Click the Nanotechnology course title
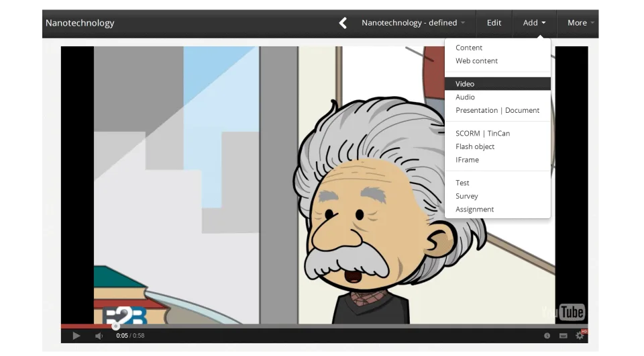Image resolution: width=644 pixels, height=356 pixels. (80, 23)
